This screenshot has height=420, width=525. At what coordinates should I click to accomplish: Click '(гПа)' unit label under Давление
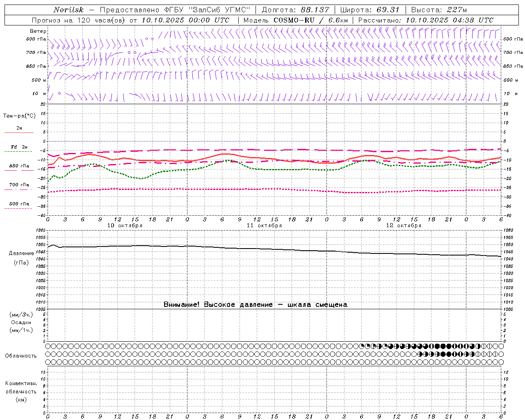21,263
